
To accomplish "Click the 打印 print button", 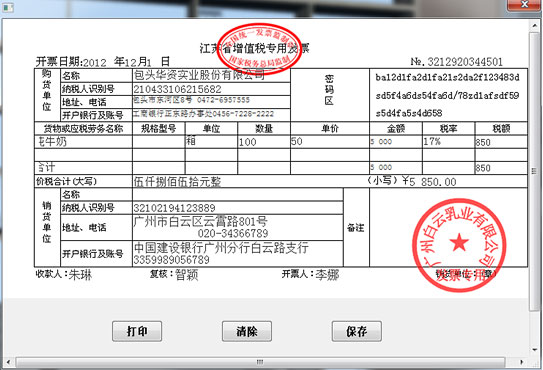I will point(137,331).
